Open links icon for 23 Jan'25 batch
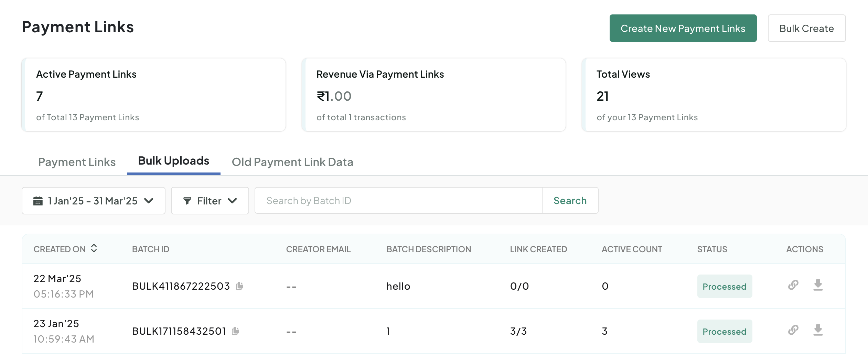868x357 pixels. pyautogui.click(x=793, y=330)
